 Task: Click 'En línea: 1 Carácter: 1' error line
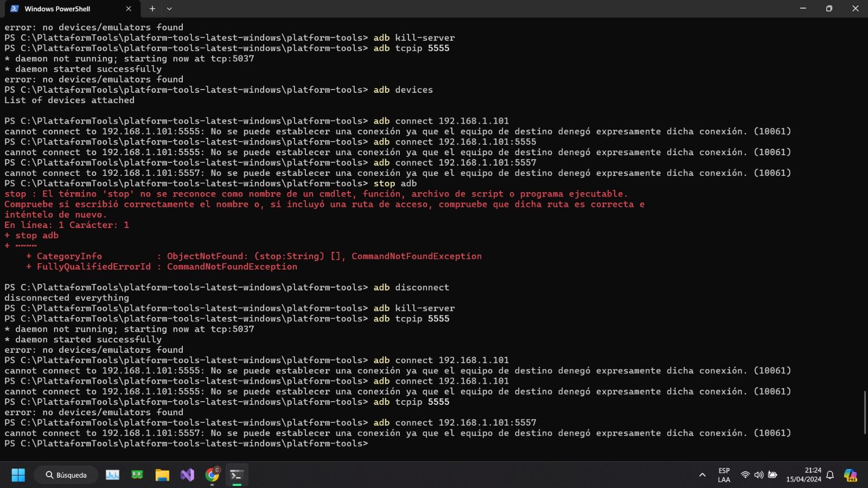(67, 225)
